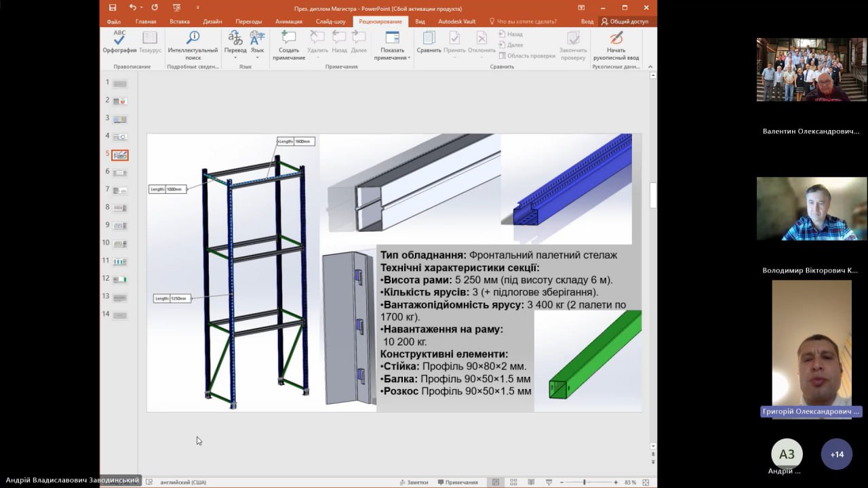The height and width of the screenshot is (488, 868).
Task: Click the Save icon in quick access toolbar
Action: (113, 8)
